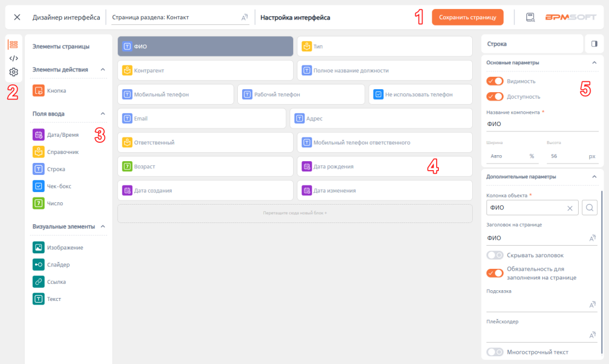The height and width of the screenshot is (364, 609).
Task: Select the page elements layout icon
Action: point(13,45)
